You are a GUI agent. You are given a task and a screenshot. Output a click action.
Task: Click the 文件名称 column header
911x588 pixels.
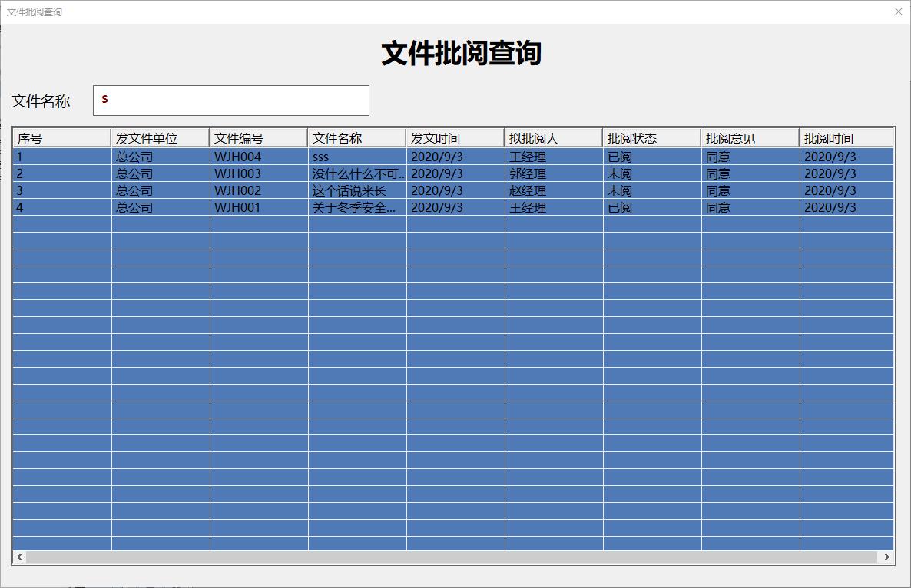pos(355,137)
